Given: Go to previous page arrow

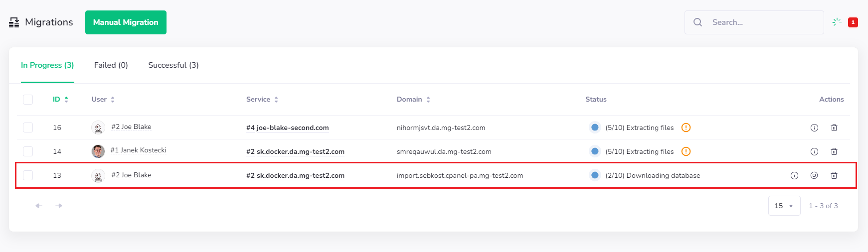Looking at the screenshot, I should point(39,206).
